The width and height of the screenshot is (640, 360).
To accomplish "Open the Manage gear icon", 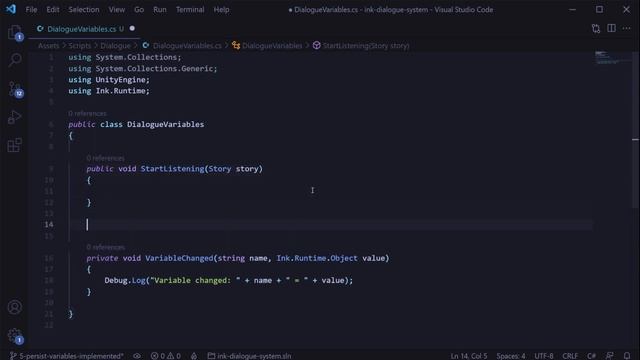I will (x=15, y=336).
